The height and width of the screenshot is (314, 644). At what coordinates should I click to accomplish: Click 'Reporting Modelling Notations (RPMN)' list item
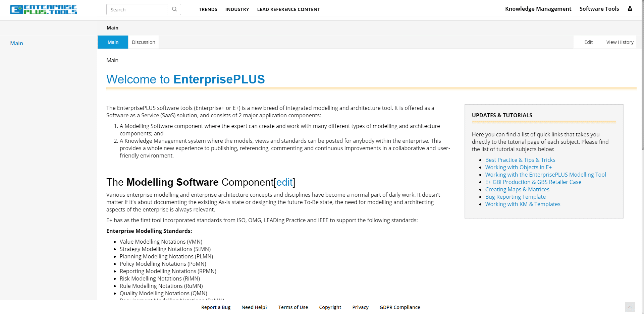tap(168, 271)
